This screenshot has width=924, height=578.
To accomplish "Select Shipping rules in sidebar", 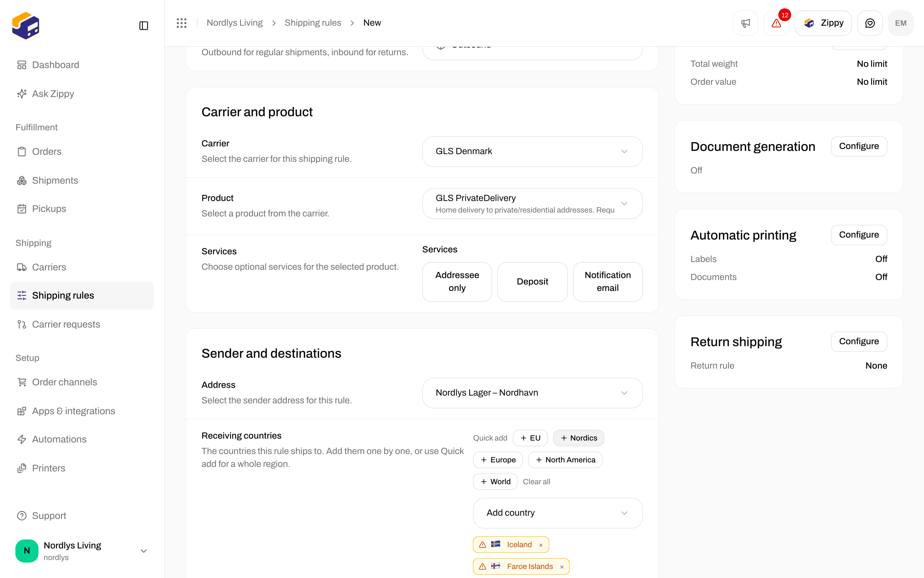I will (82, 295).
